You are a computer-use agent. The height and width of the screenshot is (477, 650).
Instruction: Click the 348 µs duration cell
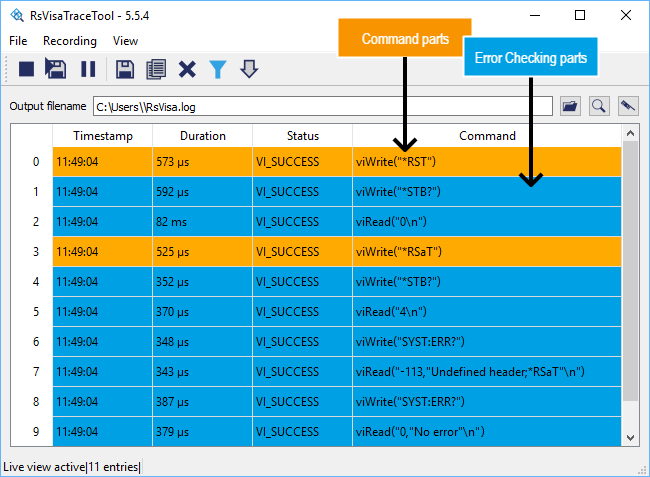[203, 342]
